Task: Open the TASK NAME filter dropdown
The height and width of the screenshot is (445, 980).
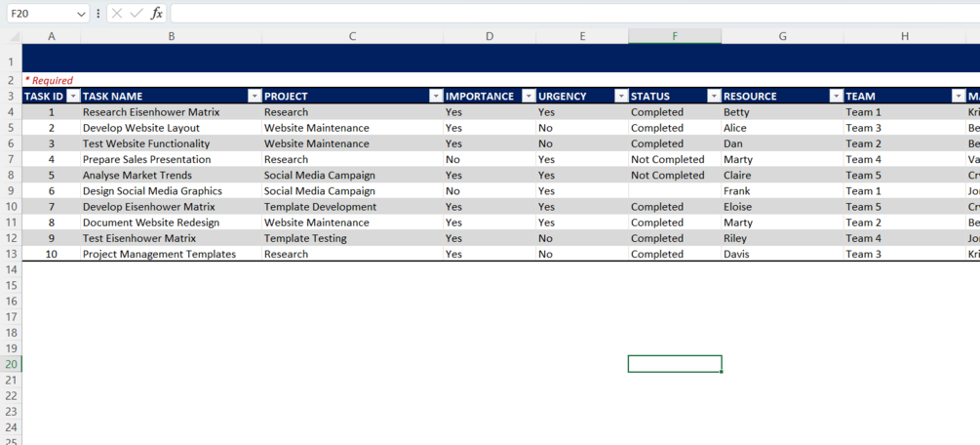Action: (255, 97)
